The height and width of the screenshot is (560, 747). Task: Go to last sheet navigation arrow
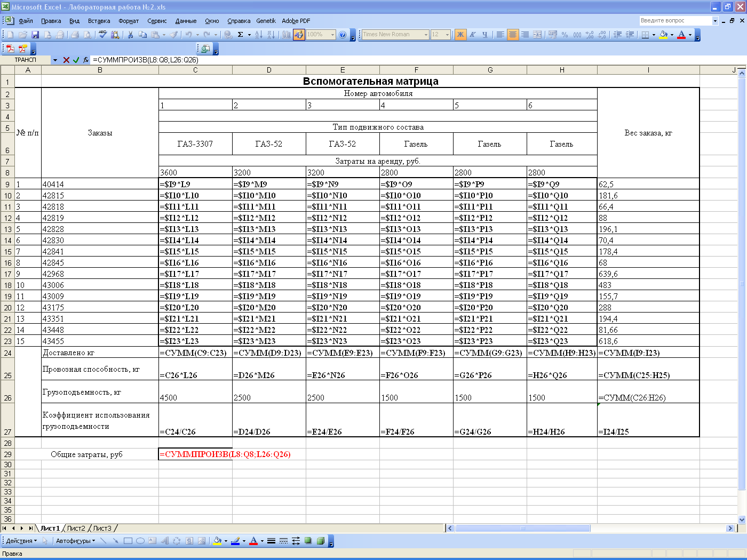[30, 528]
